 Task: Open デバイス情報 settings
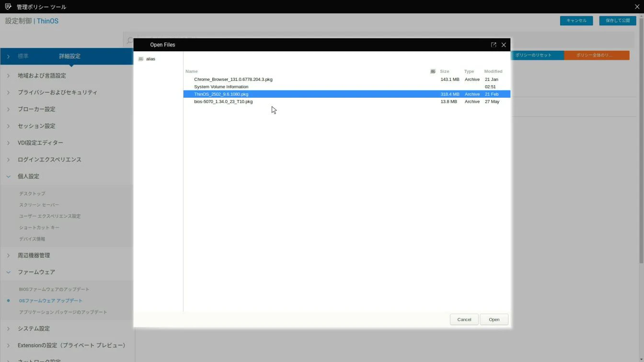[32, 239]
